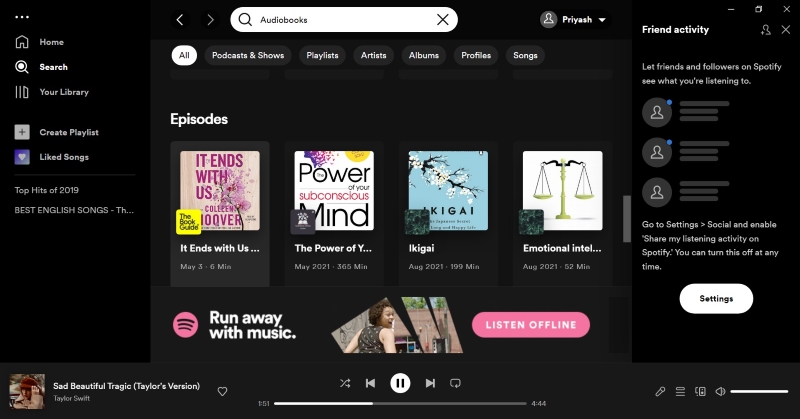
Task: Toggle shuffle playback
Action: click(x=345, y=383)
